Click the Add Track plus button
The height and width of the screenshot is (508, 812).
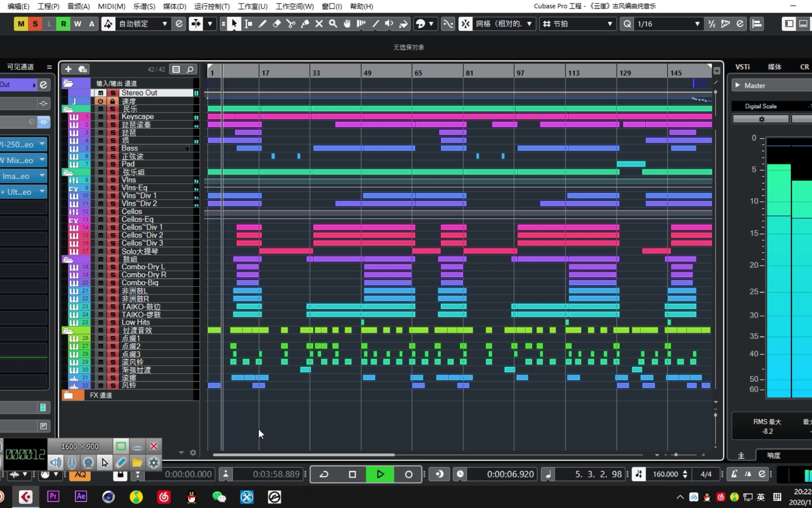68,69
